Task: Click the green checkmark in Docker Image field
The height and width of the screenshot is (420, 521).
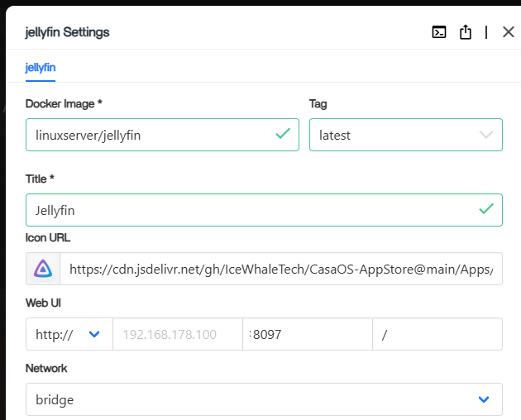Action: (283, 134)
